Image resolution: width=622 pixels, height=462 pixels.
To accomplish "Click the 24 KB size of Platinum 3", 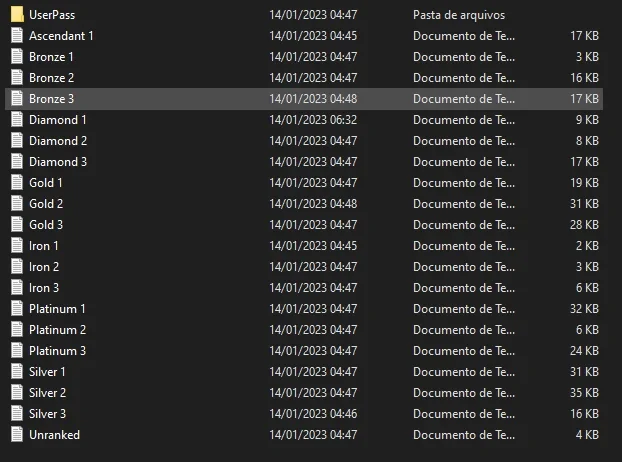I will coord(584,351).
